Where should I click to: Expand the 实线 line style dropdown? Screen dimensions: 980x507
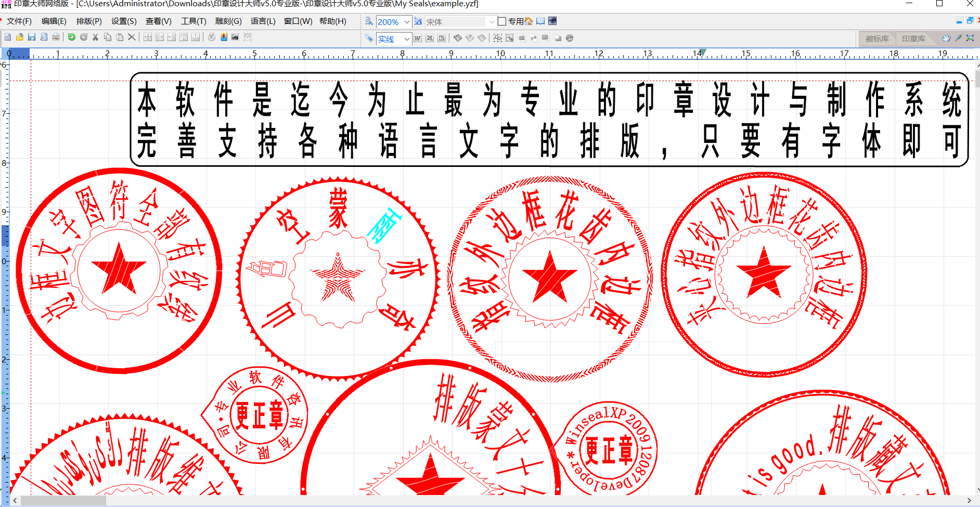(x=407, y=38)
